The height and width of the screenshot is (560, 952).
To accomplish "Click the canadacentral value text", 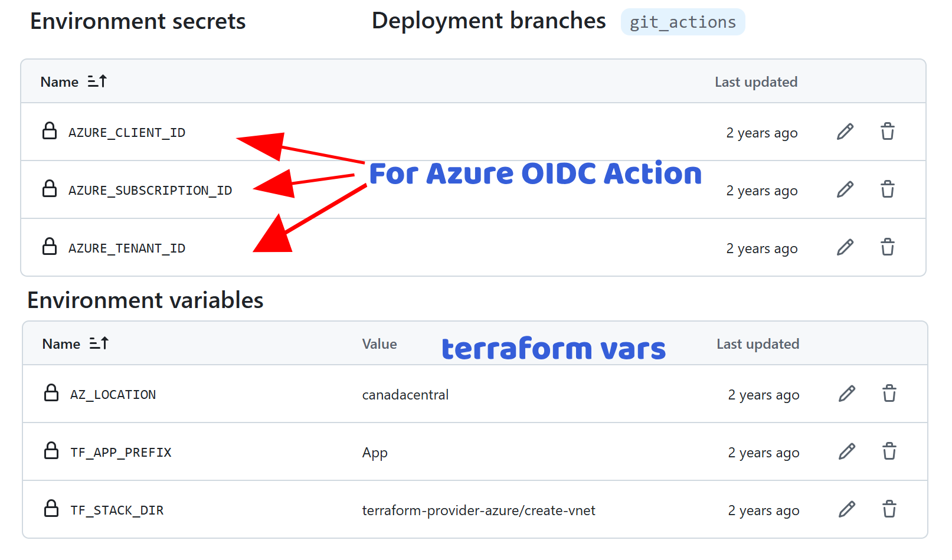I will (405, 395).
